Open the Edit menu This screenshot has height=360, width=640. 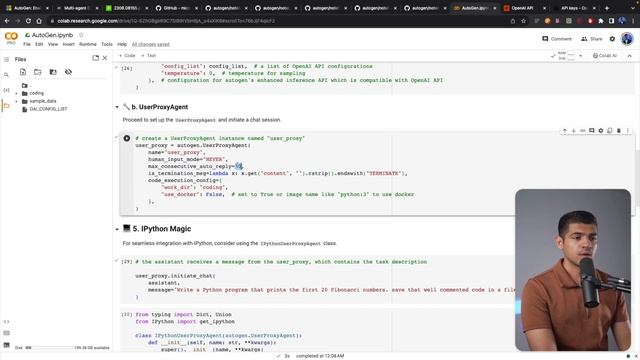[x=39, y=44]
